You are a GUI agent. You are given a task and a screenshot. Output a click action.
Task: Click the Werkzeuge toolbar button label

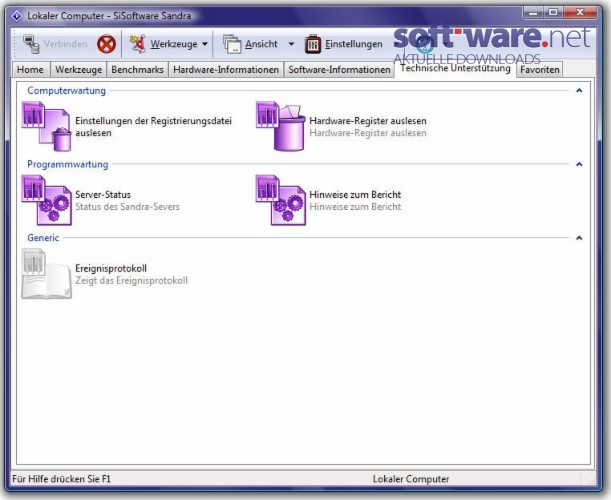pyautogui.click(x=174, y=44)
